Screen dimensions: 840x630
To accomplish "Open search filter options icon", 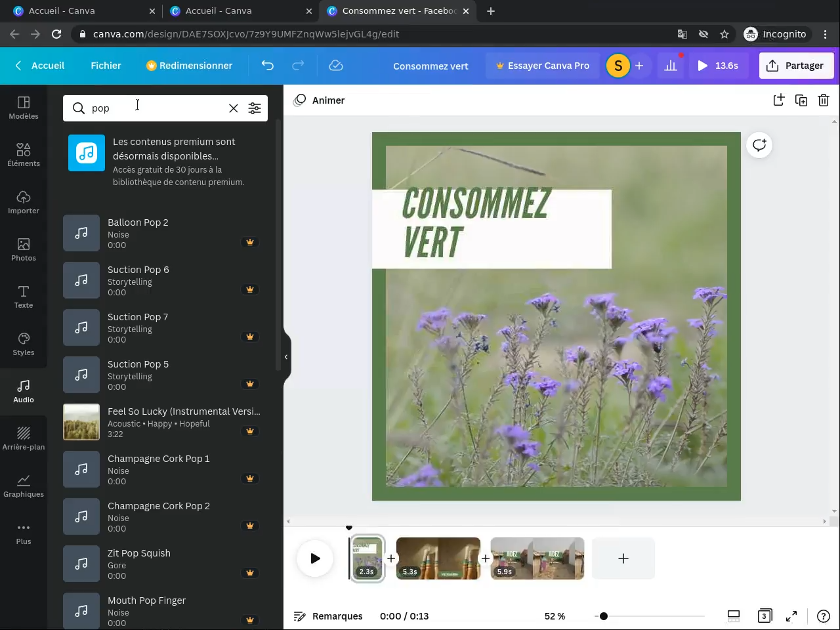I will tap(255, 108).
